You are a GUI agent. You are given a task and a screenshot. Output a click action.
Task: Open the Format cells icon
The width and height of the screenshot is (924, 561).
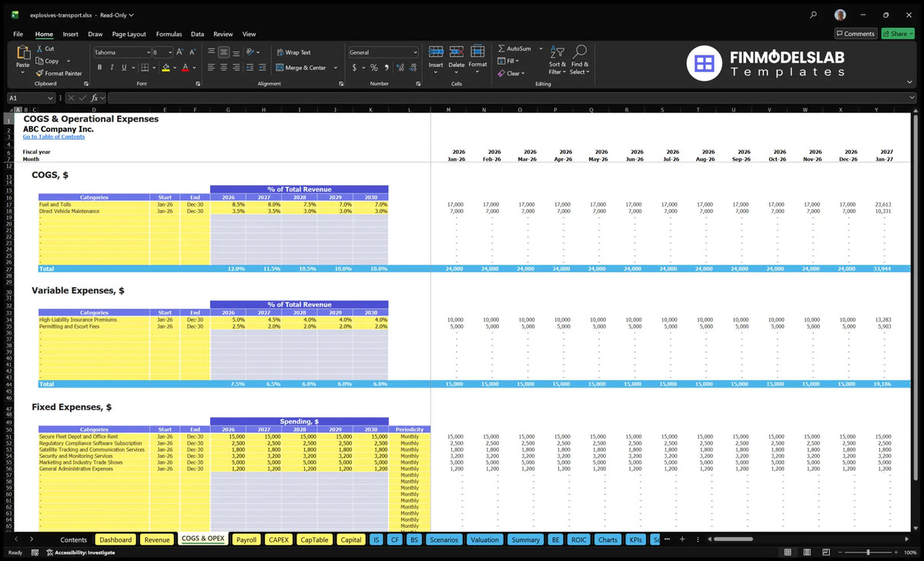[x=477, y=52]
